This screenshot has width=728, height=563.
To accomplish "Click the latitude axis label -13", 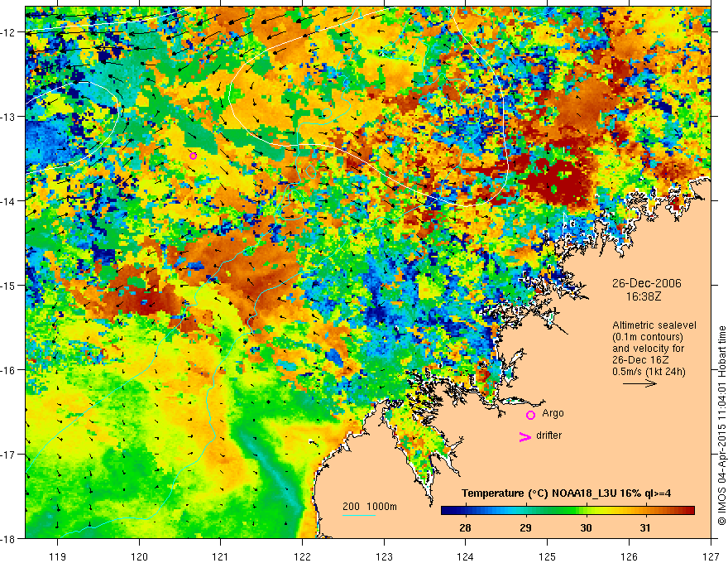I will coord(9,117).
